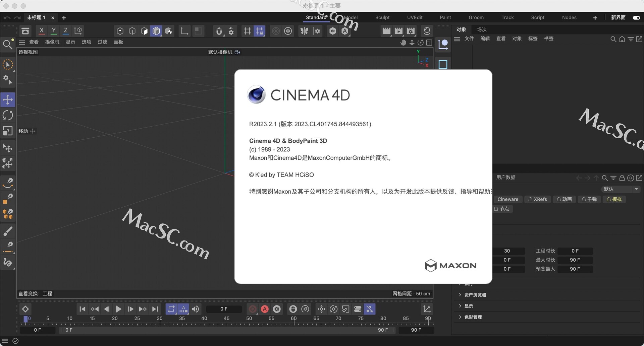Select the paint brush tool
The width and height of the screenshot is (644, 346).
coord(8,230)
